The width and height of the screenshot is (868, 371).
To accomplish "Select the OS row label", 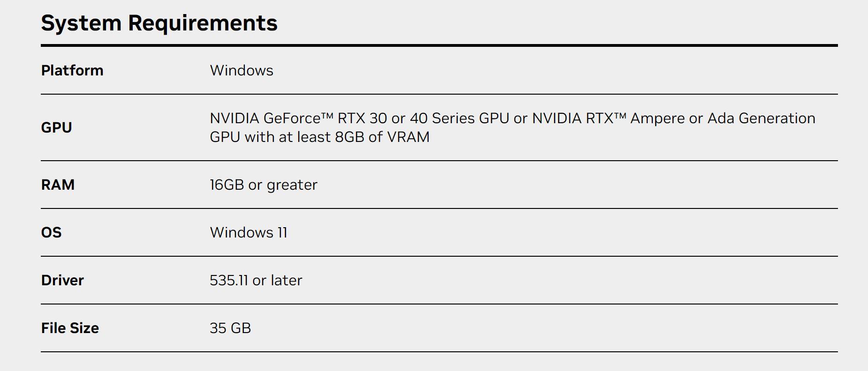I will 51,232.
